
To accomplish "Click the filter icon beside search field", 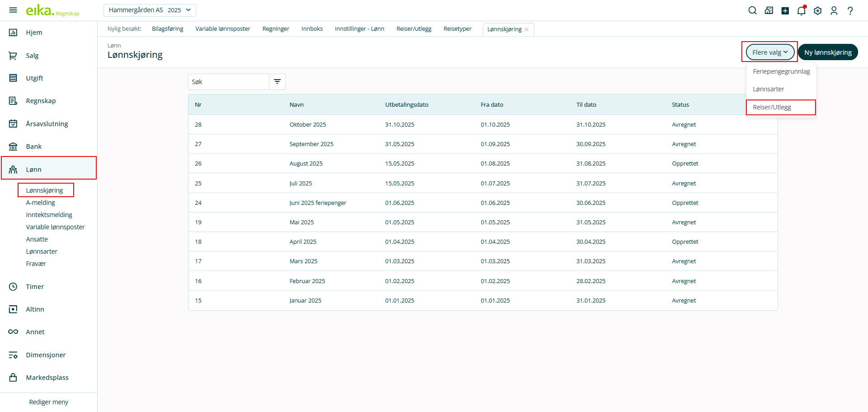I will [277, 82].
